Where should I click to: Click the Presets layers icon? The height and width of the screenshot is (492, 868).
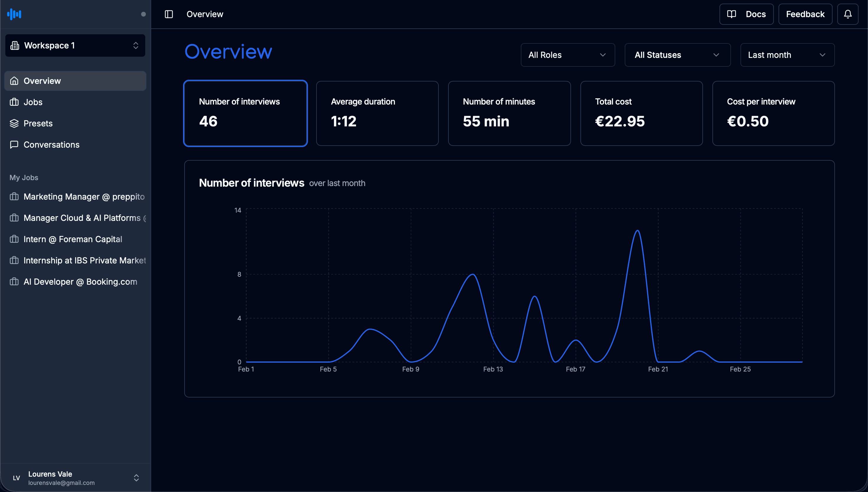tap(14, 123)
